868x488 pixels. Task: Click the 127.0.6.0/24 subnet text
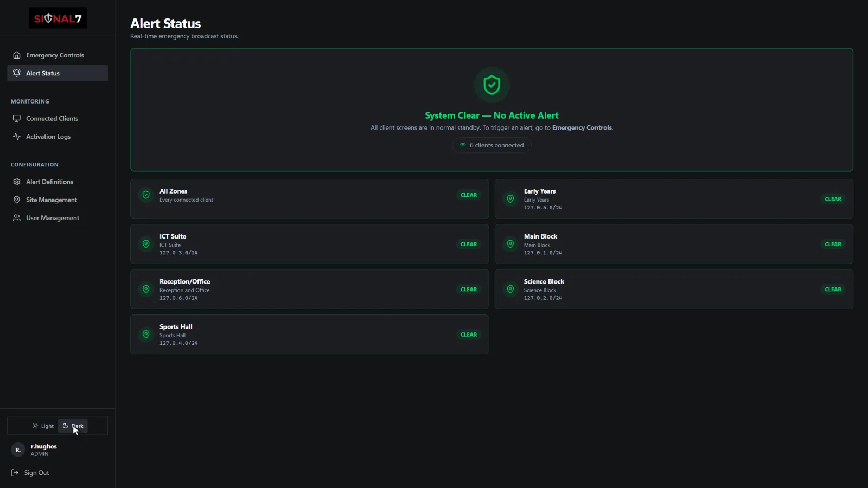(x=178, y=298)
